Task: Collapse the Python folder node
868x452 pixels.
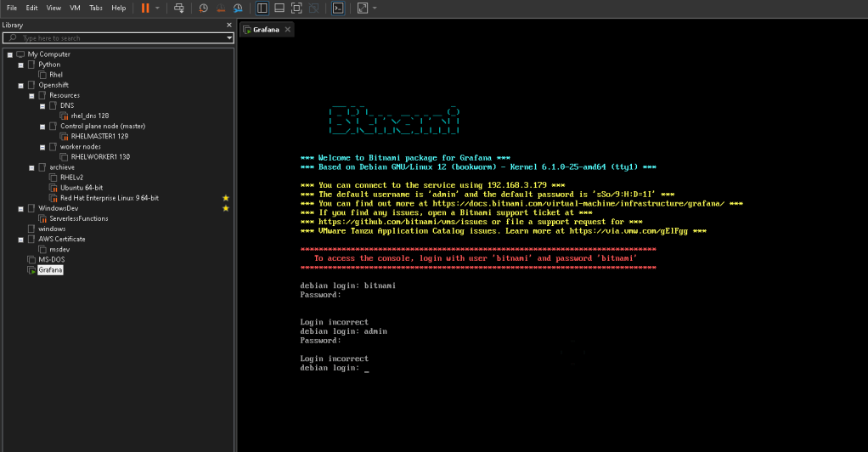Action: [21, 65]
